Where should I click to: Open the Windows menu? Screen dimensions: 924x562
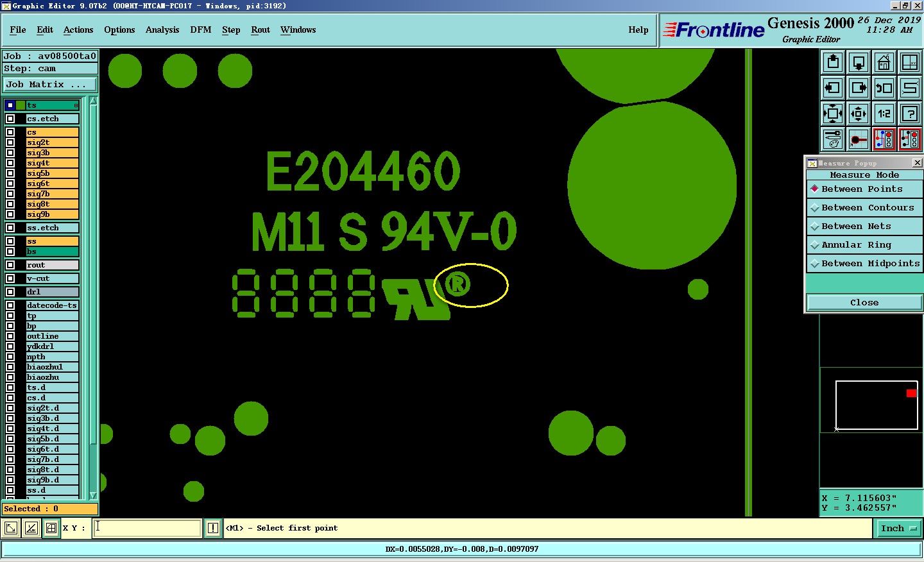(x=298, y=30)
